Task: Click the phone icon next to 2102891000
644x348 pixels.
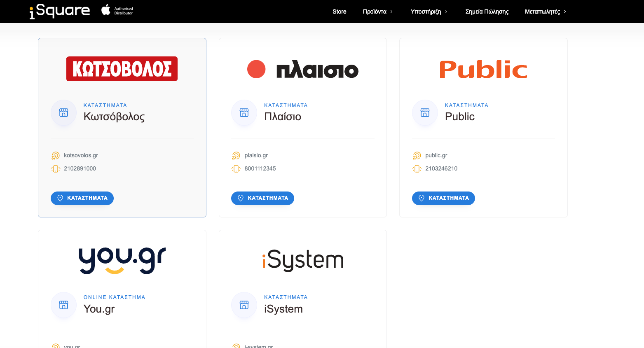Action: pos(56,169)
